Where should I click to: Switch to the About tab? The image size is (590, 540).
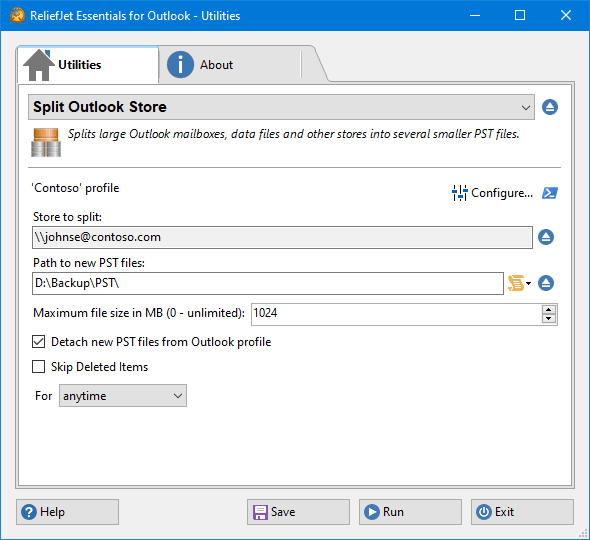[216, 65]
